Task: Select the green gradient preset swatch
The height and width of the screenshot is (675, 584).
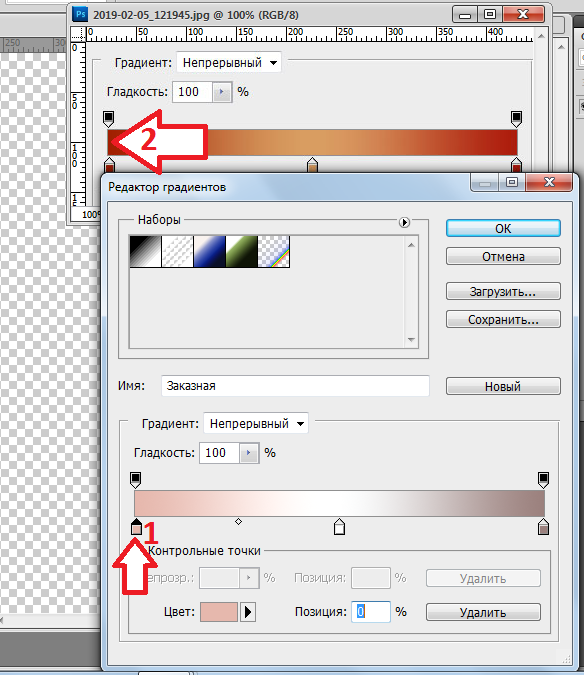Action: 241,251
